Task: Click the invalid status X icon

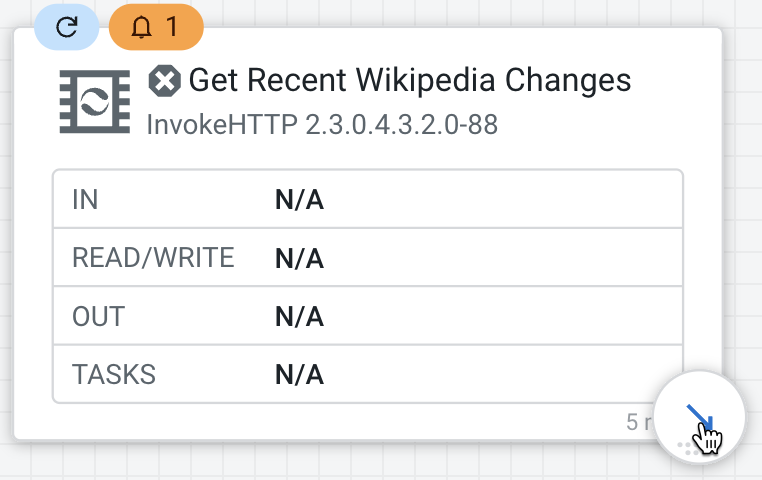Action: point(163,80)
